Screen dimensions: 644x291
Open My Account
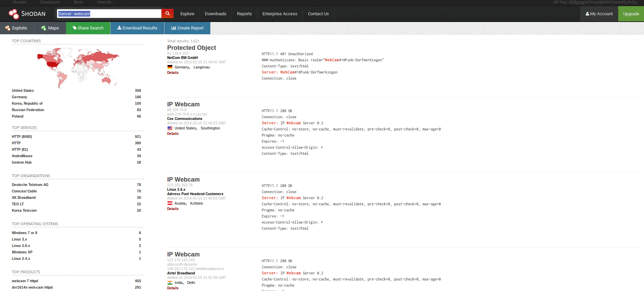click(599, 14)
